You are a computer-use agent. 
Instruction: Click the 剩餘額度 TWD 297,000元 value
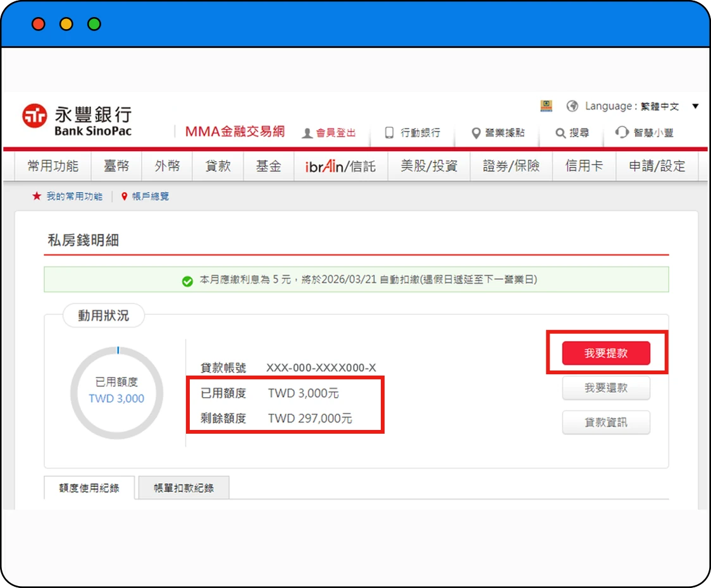pos(310,418)
